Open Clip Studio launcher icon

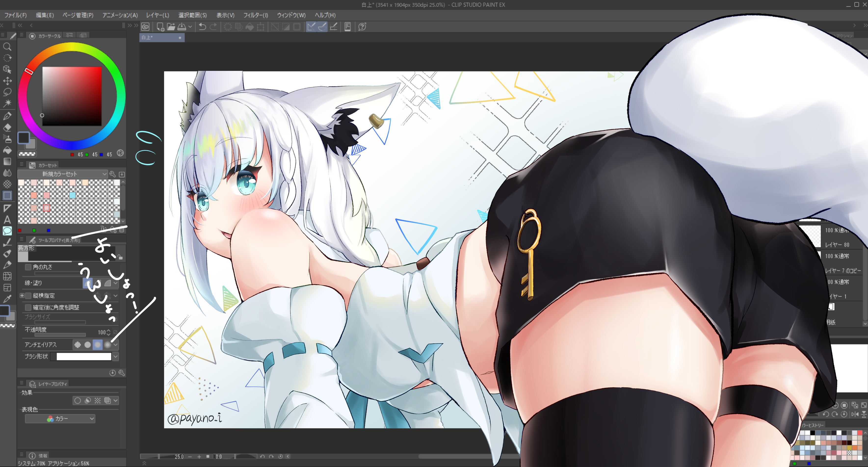point(145,27)
